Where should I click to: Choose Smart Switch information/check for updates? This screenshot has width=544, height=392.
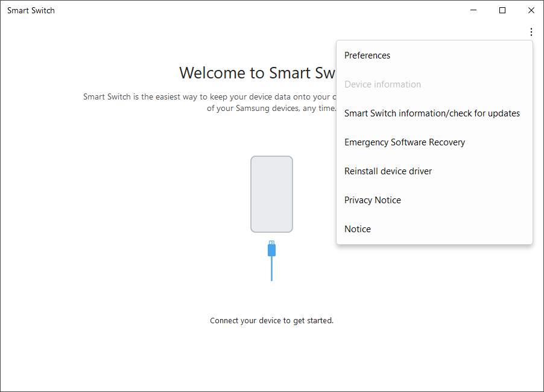tap(432, 113)
